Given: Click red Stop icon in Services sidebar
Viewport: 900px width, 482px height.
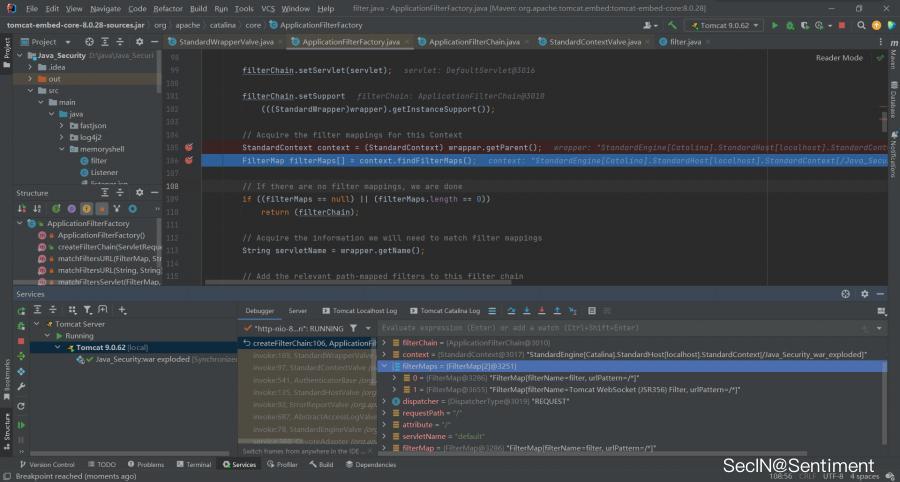Looking at the screenshot, I should click(x=21, y=341).
